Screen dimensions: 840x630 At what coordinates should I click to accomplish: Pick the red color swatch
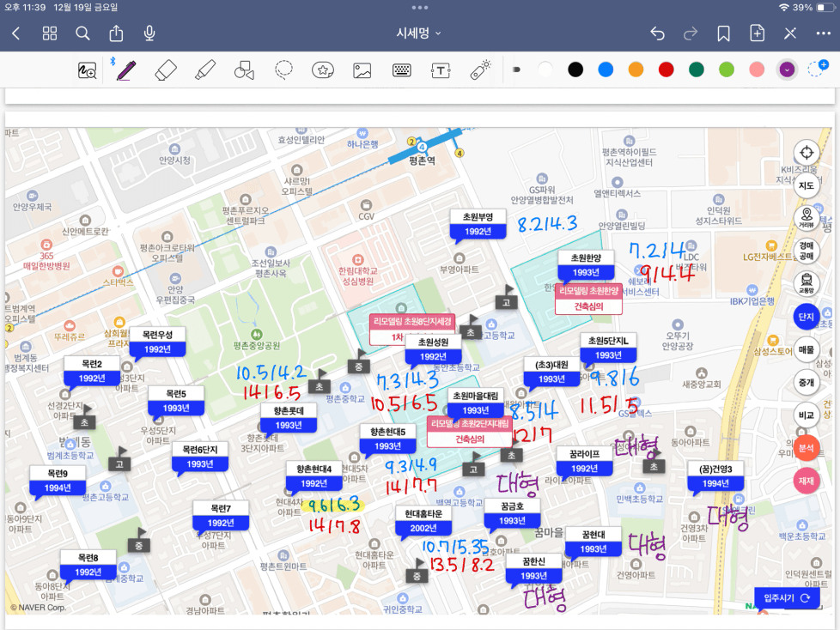[x=666, y=70]
